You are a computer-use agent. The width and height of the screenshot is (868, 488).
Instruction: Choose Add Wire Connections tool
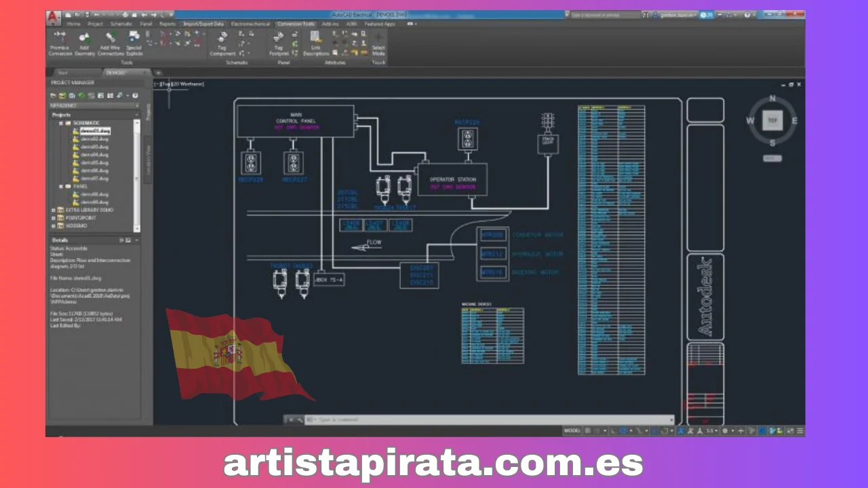[111, 43]
